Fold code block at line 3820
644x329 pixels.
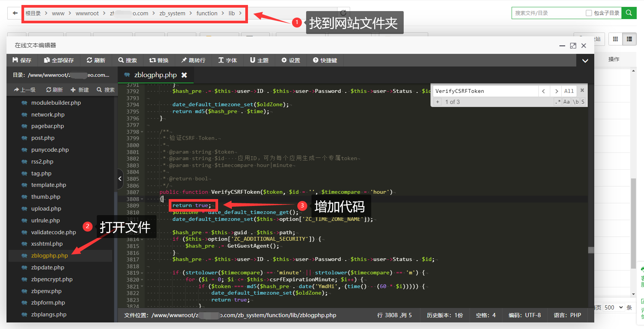point(142,280)
